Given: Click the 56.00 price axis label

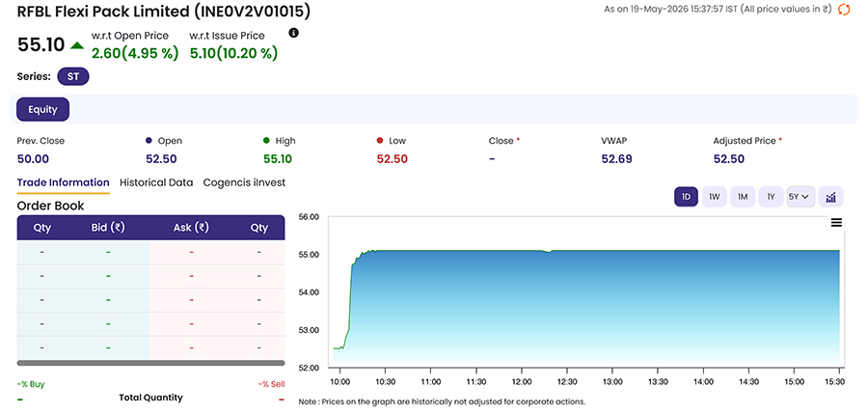Looking at the screenshot, I should click(x=309, y=216).
